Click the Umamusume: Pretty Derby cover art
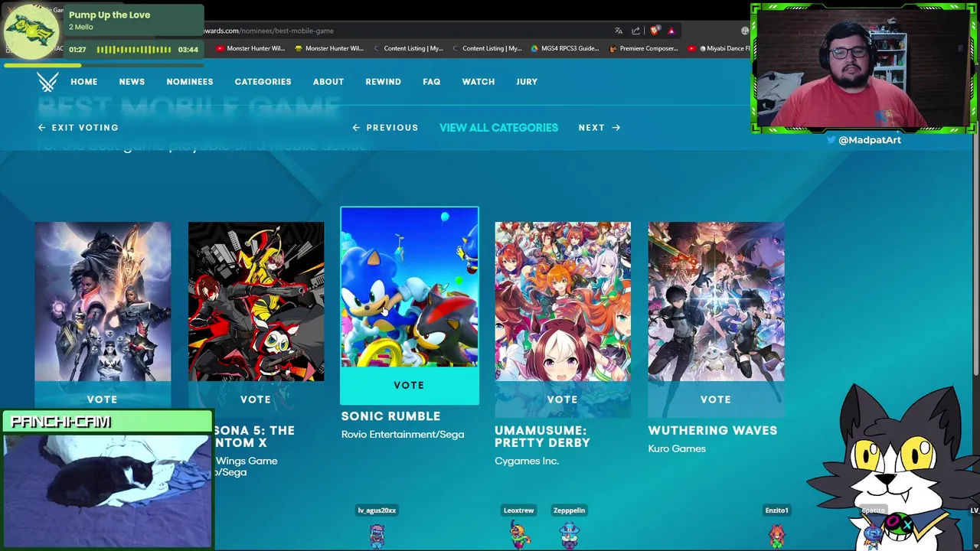 click(563, 302)
